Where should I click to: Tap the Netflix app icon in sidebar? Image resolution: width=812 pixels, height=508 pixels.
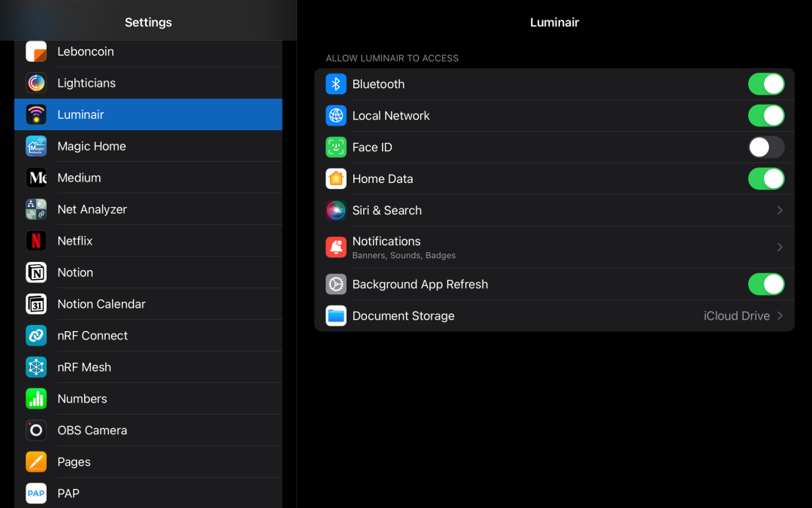coord(36,241)
